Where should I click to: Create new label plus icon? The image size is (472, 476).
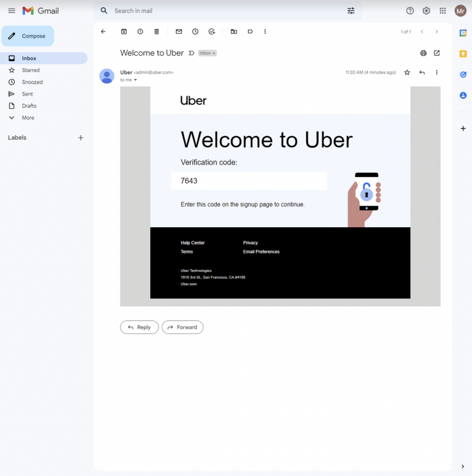tap(80, 138)
